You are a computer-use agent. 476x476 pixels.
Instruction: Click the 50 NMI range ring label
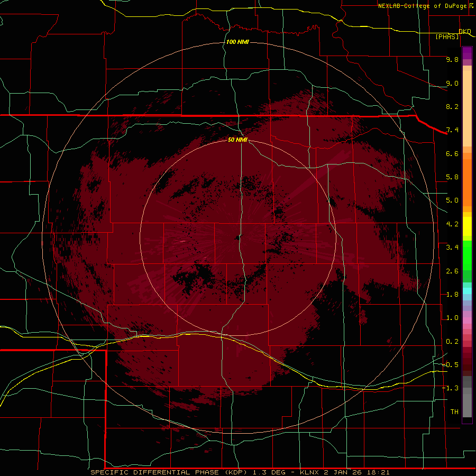(x=237, y=140)
